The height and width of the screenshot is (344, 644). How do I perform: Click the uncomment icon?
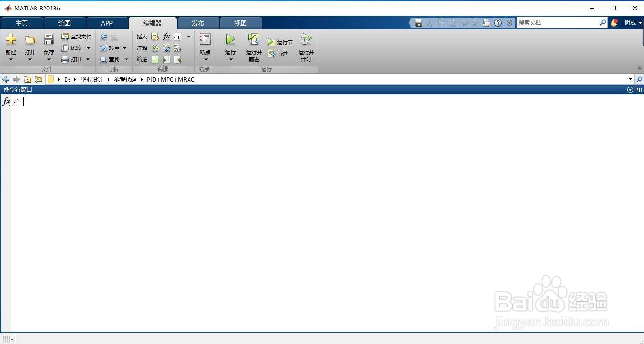point(166,48)
